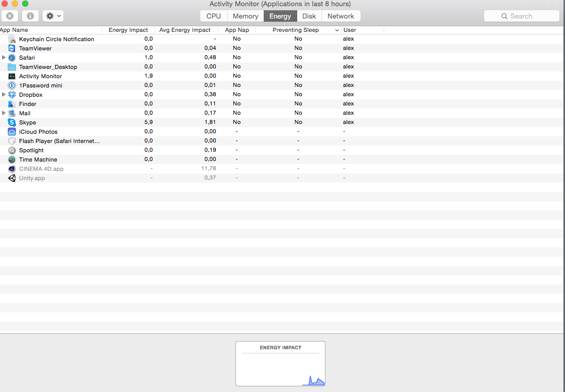This screenshot has width=565, height=392.
Task: Click the Search input field
Action: 521,16
